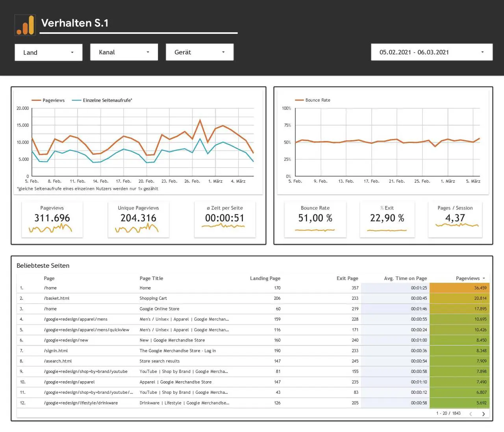Open the Gerät filter dropdown
Viewport: 504px width, 432px height.
pyautogui.click(x=200, y=52)
